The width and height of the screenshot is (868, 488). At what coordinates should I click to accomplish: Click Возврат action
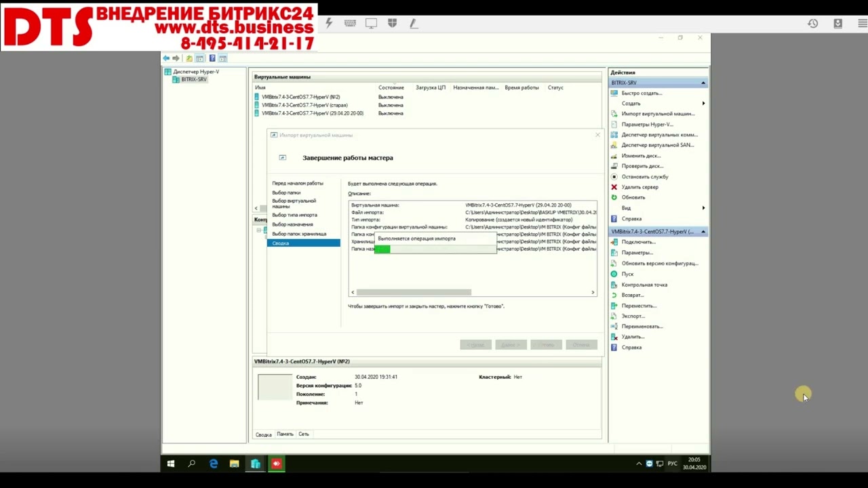(x=633, y=295)
